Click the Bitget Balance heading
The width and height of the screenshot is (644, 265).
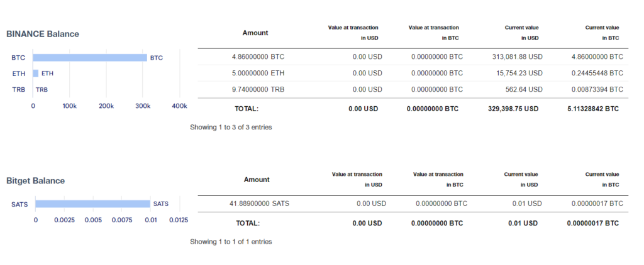[35, 181]
